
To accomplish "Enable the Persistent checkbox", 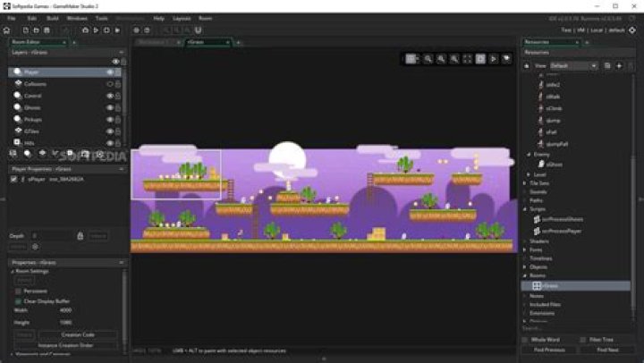I will (x=17, y=291).
